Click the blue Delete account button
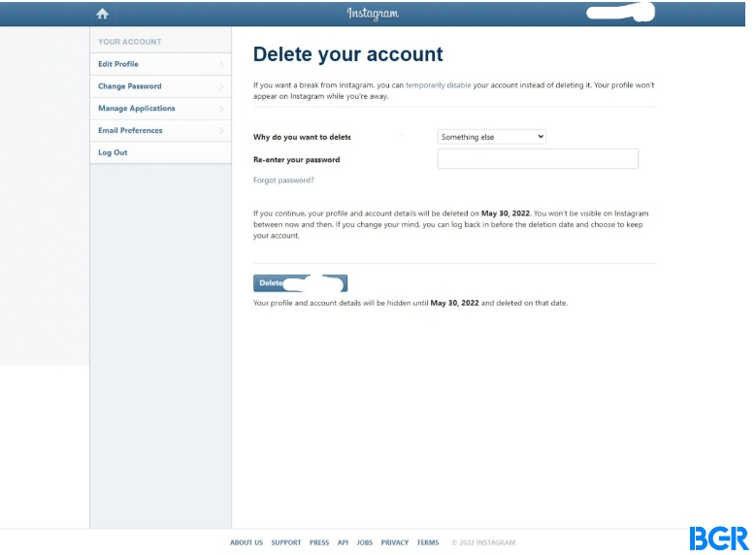 (x=301, y=283)
